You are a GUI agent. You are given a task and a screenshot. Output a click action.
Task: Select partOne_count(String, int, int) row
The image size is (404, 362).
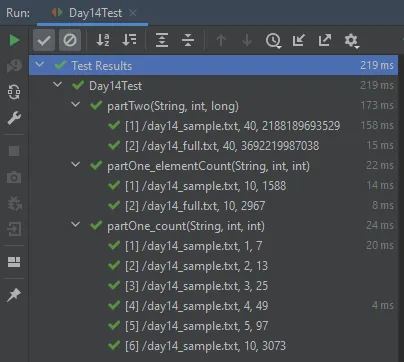point(213,226)
